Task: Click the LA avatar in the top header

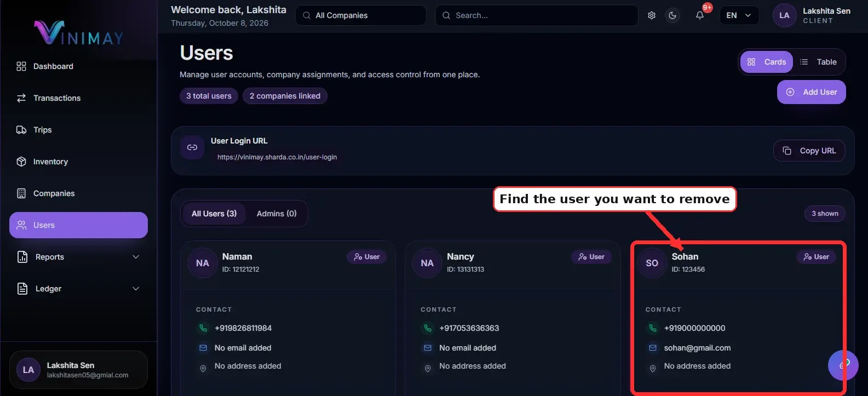Action: tap(784, 15)
